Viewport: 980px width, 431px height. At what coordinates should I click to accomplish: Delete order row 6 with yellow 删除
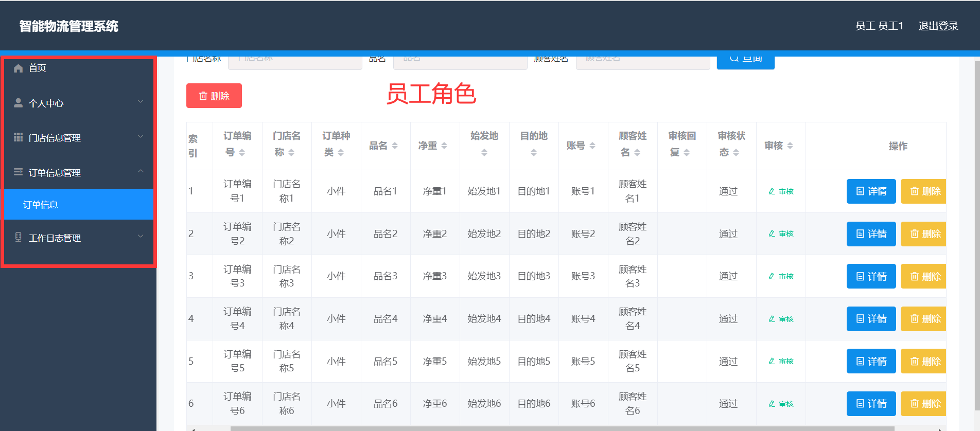[x=923, y=404]
